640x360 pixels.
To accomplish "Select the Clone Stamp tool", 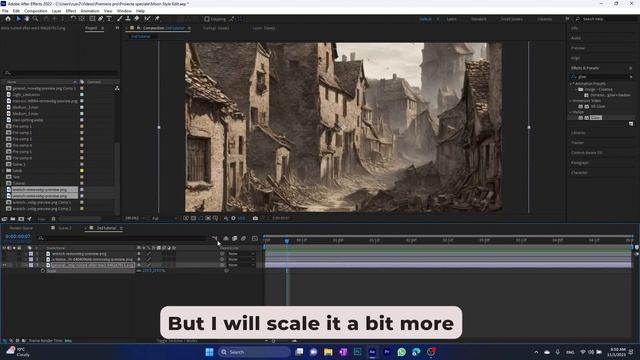I will coord(128,19).
